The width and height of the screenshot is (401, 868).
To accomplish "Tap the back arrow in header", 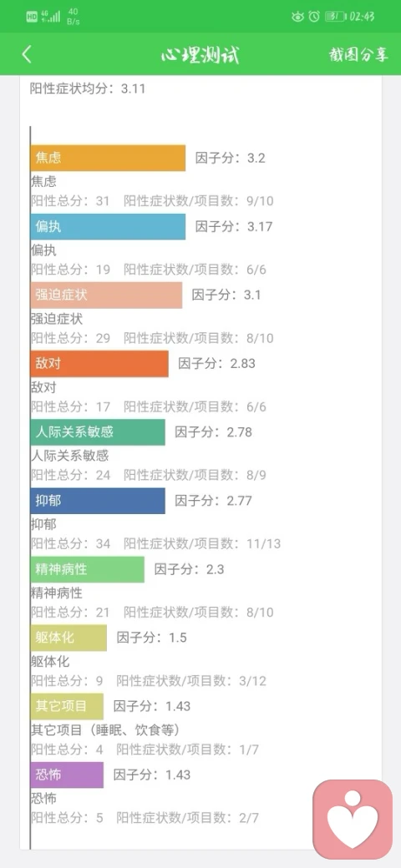I will click(26, 54).
